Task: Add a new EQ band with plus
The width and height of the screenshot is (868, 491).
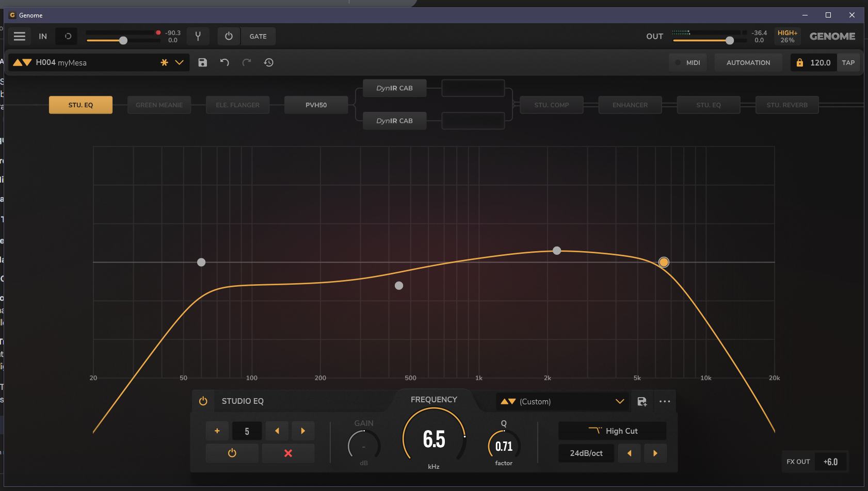Action: pos(217,431)
